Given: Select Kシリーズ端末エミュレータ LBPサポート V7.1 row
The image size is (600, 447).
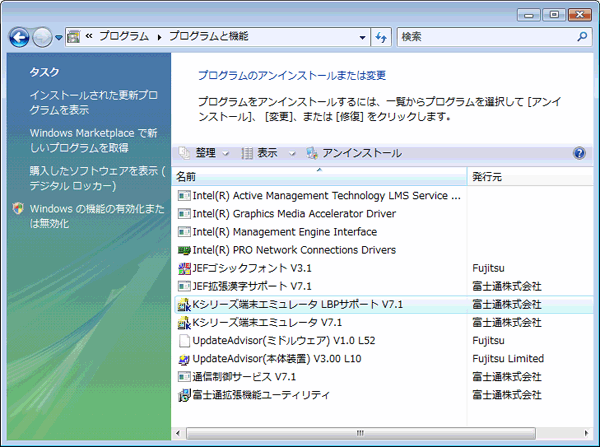Looking at the screenshot, I should tap(383, 305).
